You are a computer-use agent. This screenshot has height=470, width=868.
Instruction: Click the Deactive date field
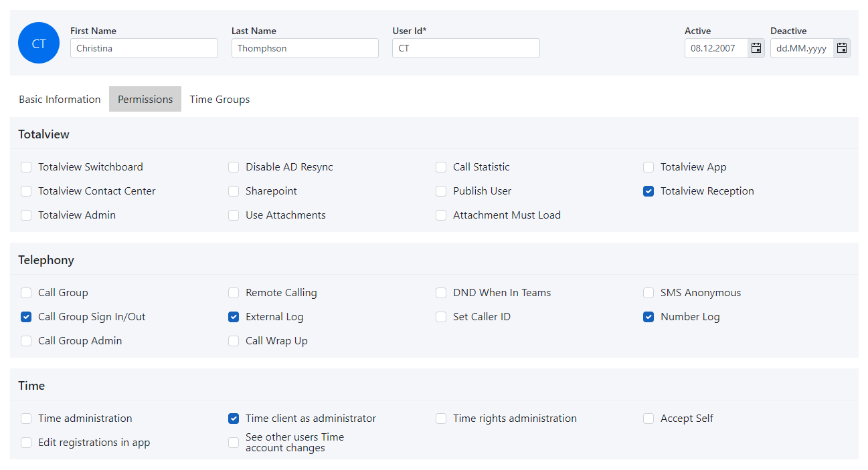pyautogui.click(x=802, y=48)
